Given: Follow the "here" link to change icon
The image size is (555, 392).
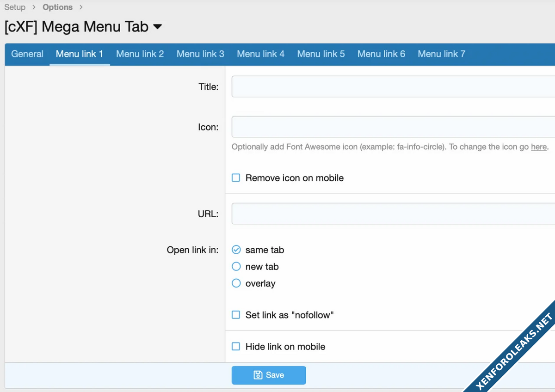Looking at the screenshot, I should point(539,147).
